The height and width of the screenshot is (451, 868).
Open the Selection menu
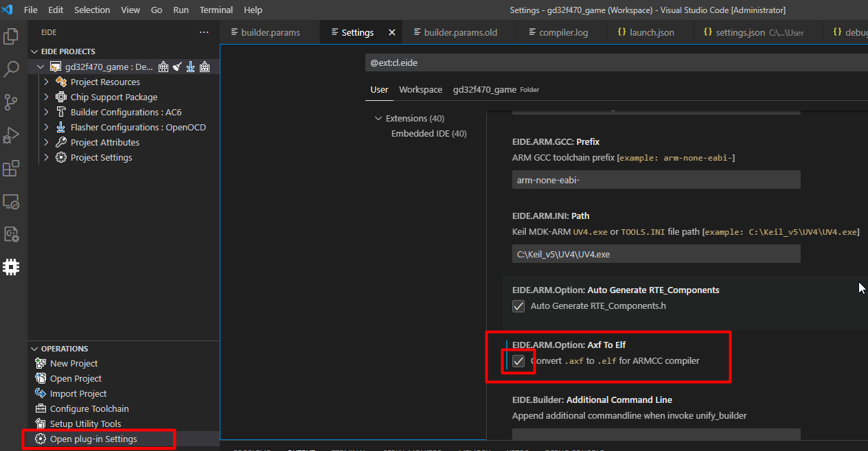point(92,10)
